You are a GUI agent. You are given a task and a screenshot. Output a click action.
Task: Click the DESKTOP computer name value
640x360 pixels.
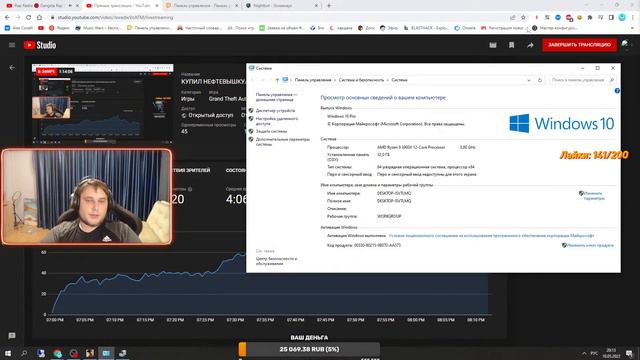pos(394,193)
